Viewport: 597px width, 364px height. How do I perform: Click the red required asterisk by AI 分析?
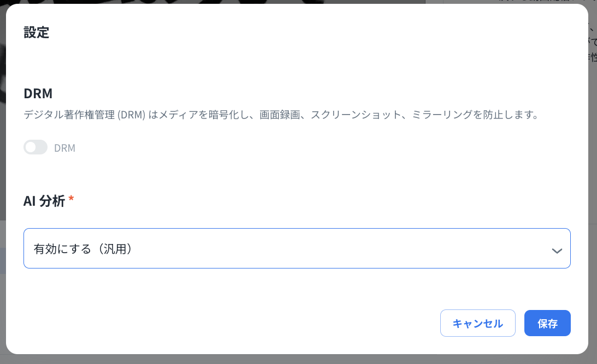(71, 199)
